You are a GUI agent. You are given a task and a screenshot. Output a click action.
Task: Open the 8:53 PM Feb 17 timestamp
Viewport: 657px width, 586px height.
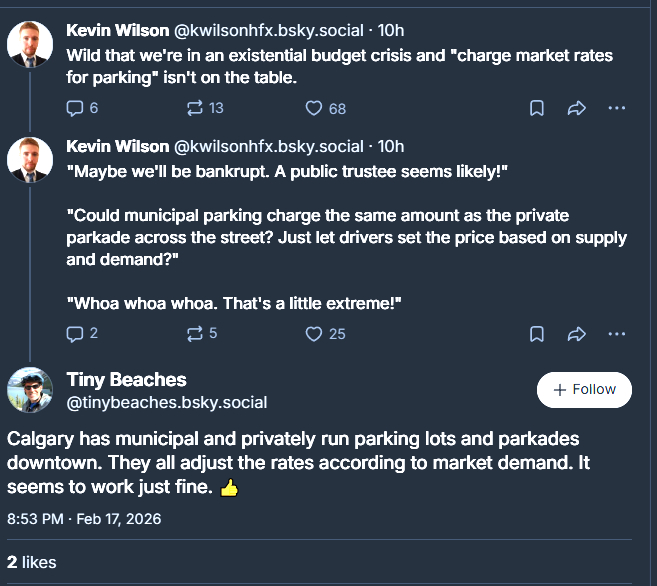(84, 519)
